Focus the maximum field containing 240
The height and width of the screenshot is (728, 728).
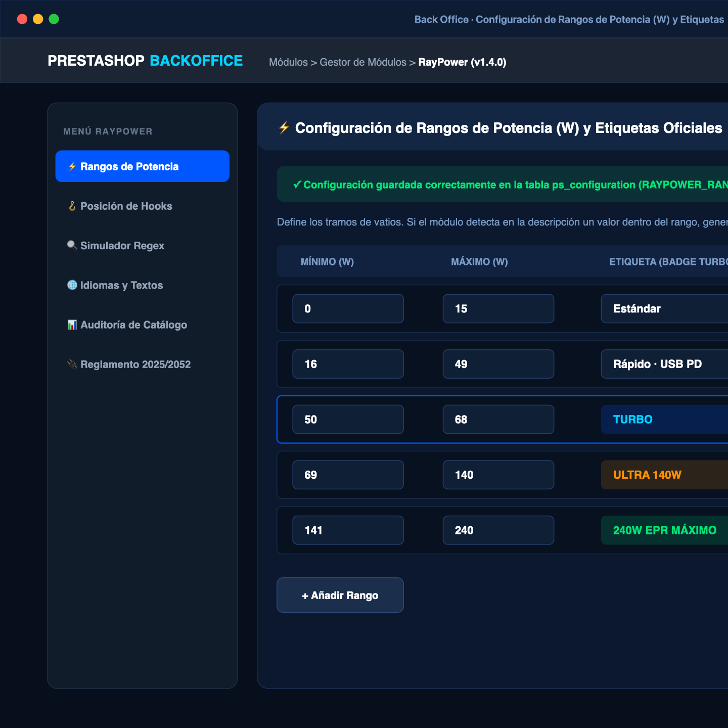coord(498,530)
